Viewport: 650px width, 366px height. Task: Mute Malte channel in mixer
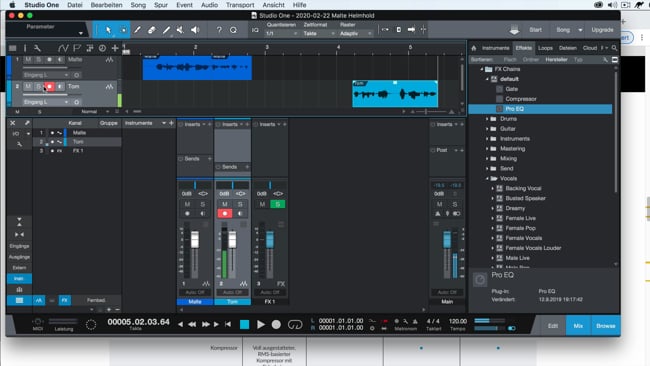(x=187, y=204)
